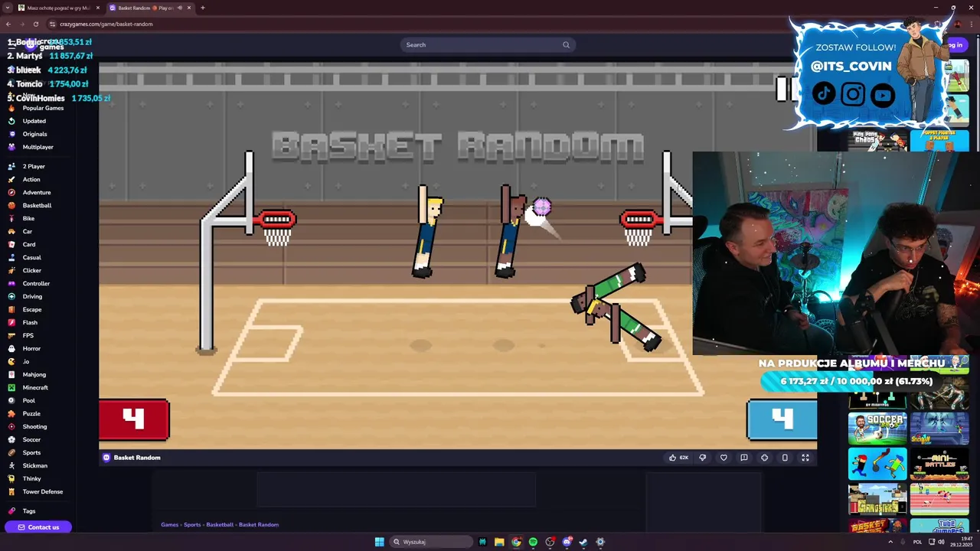Image resolution: width=980 pixels, height=551 pixels.
Task: Select the Clicker category icon
Action: pyautogui.click(x=11, y=270)
